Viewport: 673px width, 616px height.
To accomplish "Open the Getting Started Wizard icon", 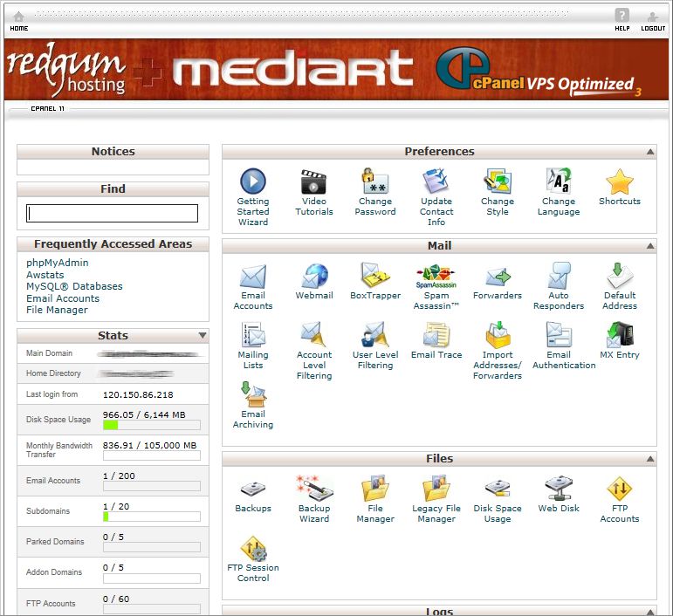I will click(x=253, y=182).
